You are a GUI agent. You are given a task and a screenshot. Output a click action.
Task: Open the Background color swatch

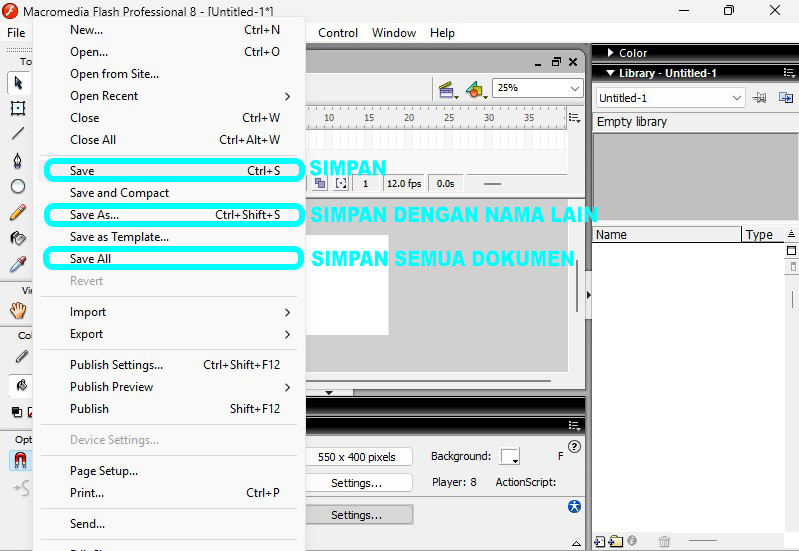pyautogui.click(x=510, y=457)
